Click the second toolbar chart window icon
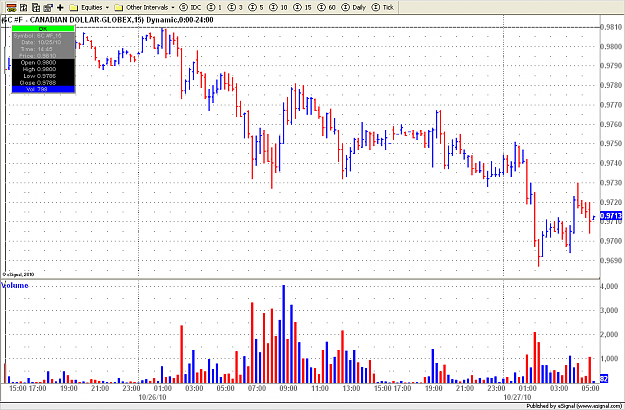The image size is (625, 410). click(x=24, y=7)
